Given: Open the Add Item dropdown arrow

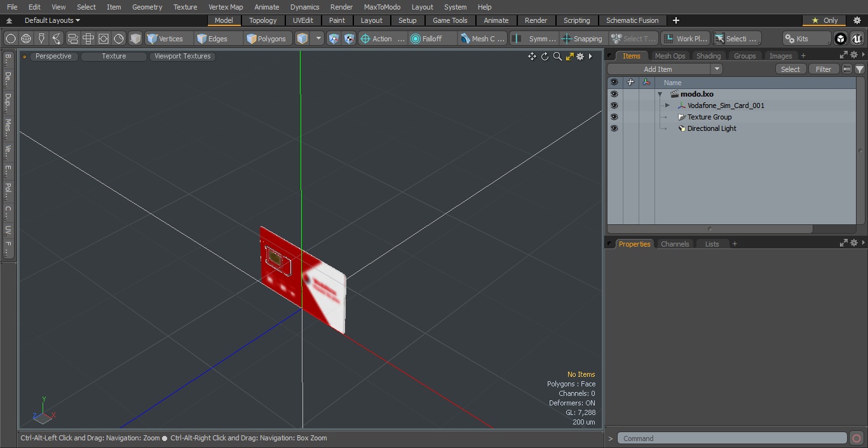Looking at the screenshot, I should pyautogui.click(x=717, y=69).
